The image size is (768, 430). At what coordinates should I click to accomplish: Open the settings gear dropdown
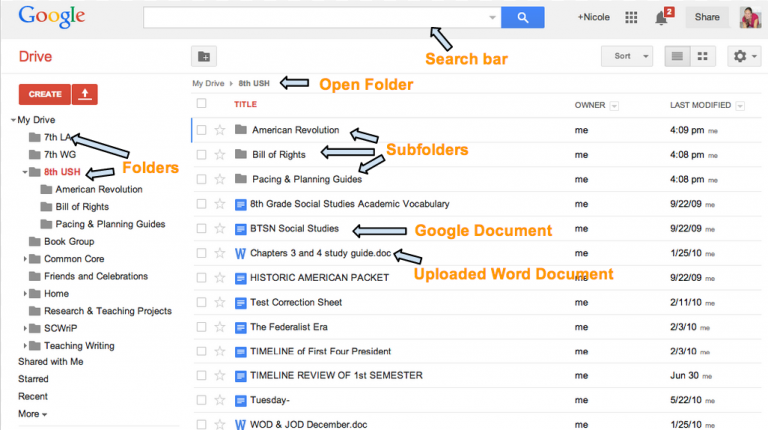click(x=746, y=56)
